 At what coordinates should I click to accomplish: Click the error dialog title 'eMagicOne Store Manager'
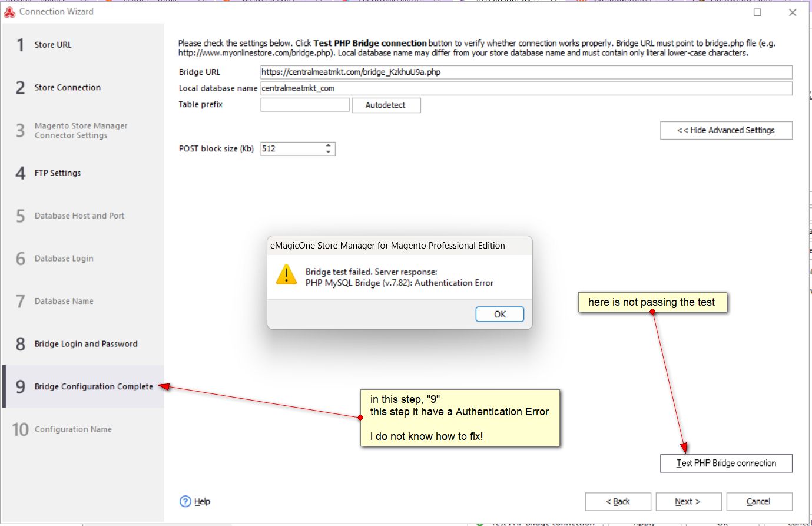pos(387,246)
